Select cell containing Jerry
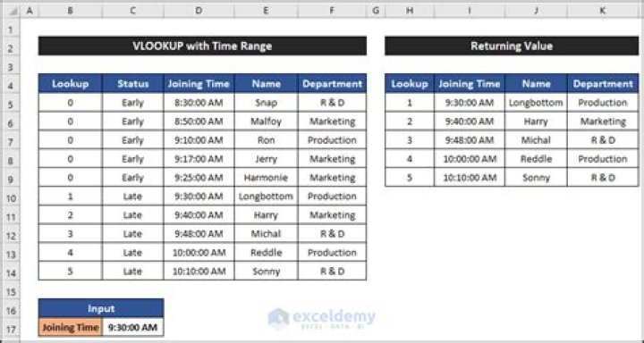644x343 pixels. tap(267, 159)
